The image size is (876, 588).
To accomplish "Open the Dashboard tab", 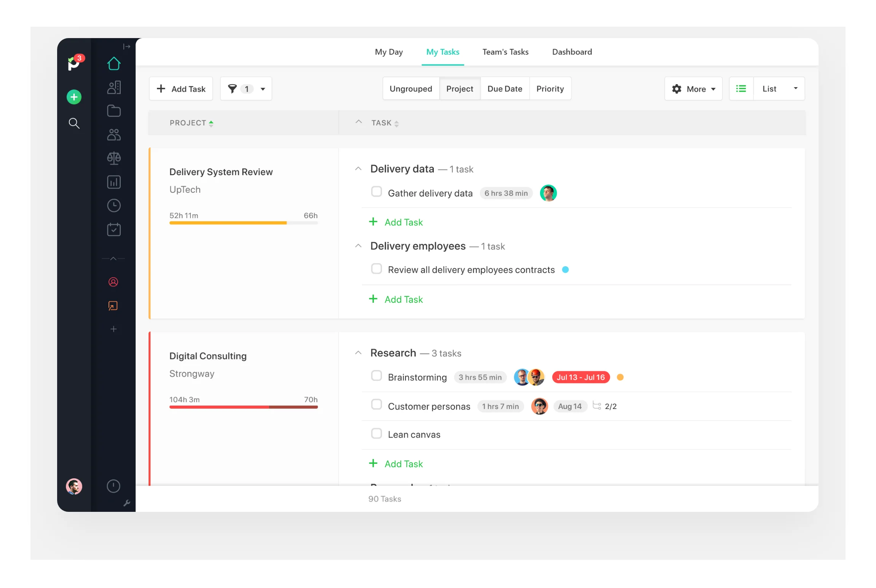I will (x=572, y=52).
